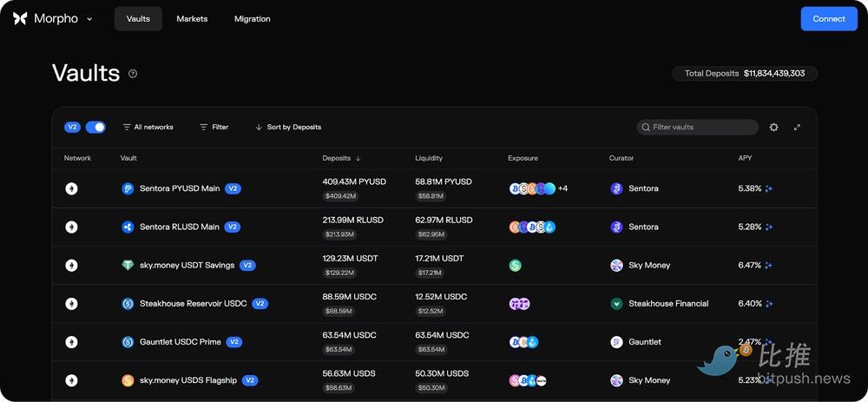Viewport: 868px width, 402px height.
Task: Open the All networks dropdown
Action: 148,127
